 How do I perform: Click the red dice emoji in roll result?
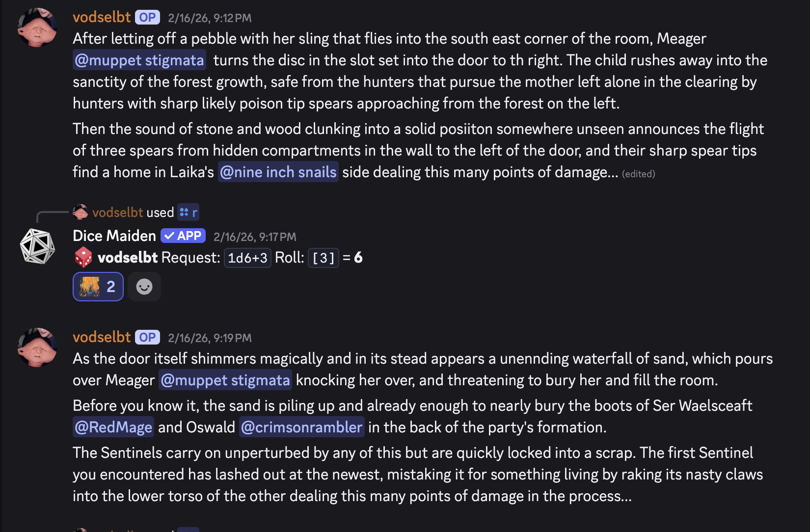pyautogui.click(x=83, y=258)
